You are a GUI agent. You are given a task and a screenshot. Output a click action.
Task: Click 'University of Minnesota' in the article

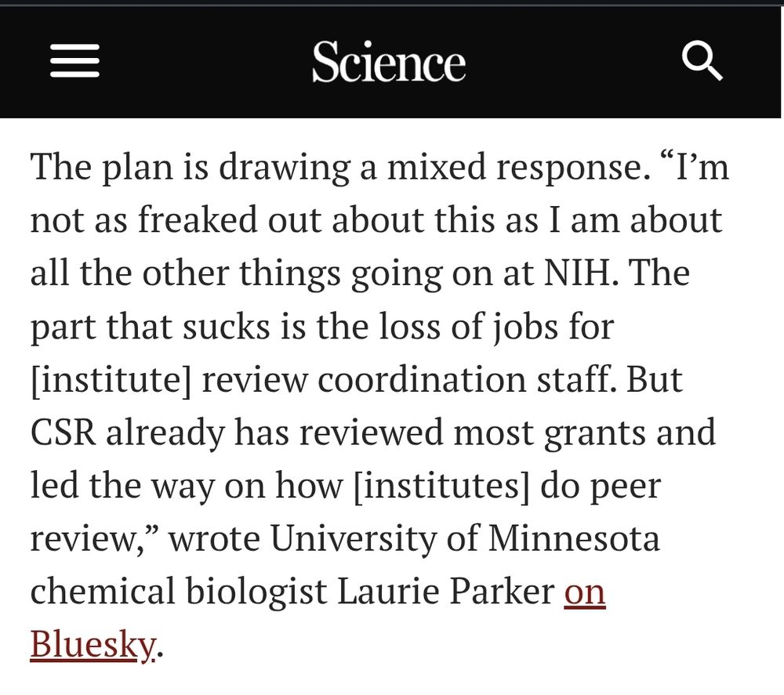(465, 538)
